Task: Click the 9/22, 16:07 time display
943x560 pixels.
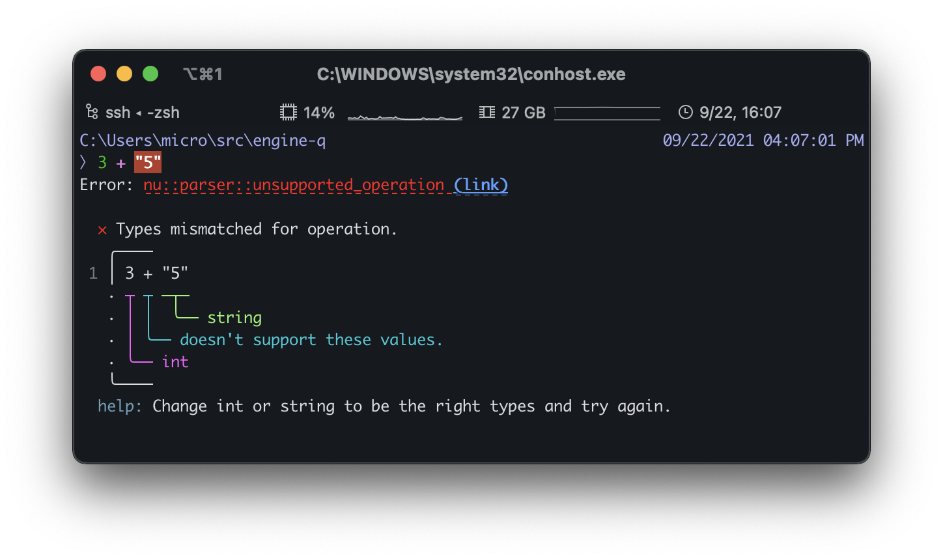Action: click(x=740, y=112)
